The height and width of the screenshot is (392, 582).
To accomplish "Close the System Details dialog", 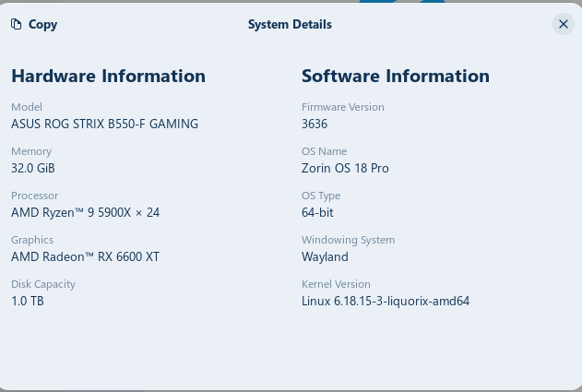I will point(564,25).
